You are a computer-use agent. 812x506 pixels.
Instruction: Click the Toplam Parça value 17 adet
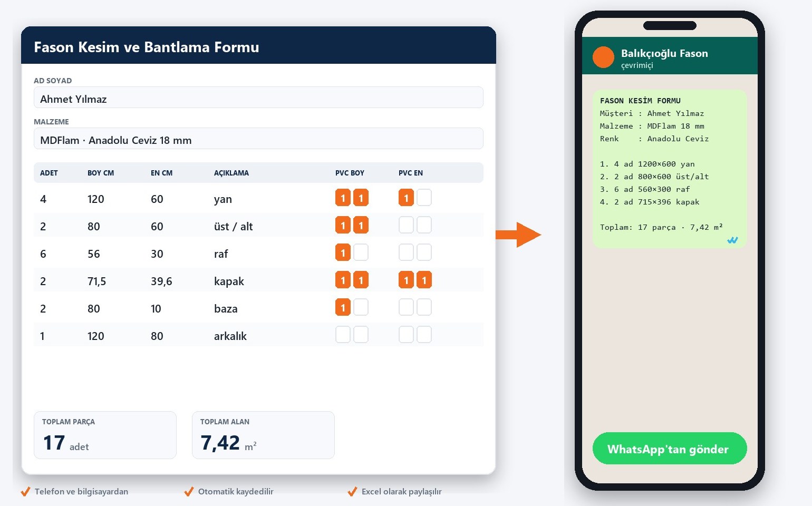pyautogui.click(x=66, y=443)
